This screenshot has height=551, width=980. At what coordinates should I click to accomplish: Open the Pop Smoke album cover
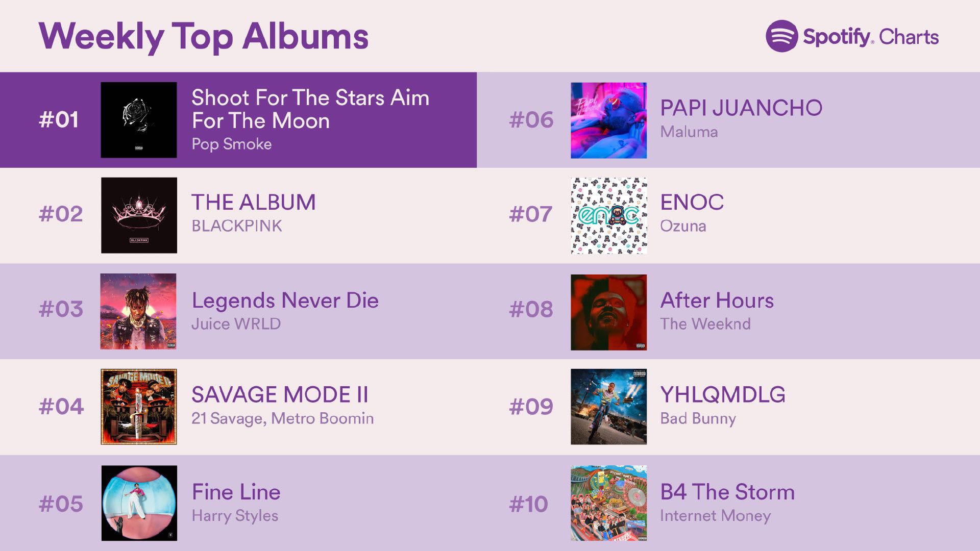click(139, 120)
